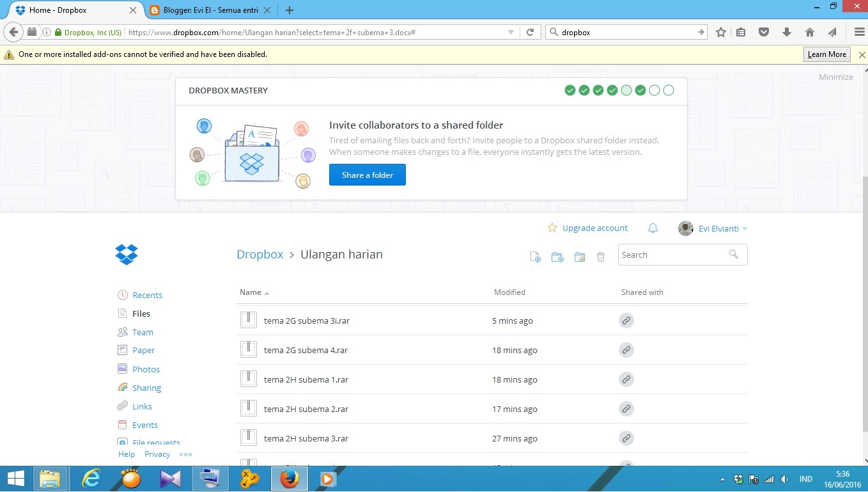Image resolution: width=868 pixels, height=492 pixels.
Task: Open Paper in the sidebar
Action: 143,350
